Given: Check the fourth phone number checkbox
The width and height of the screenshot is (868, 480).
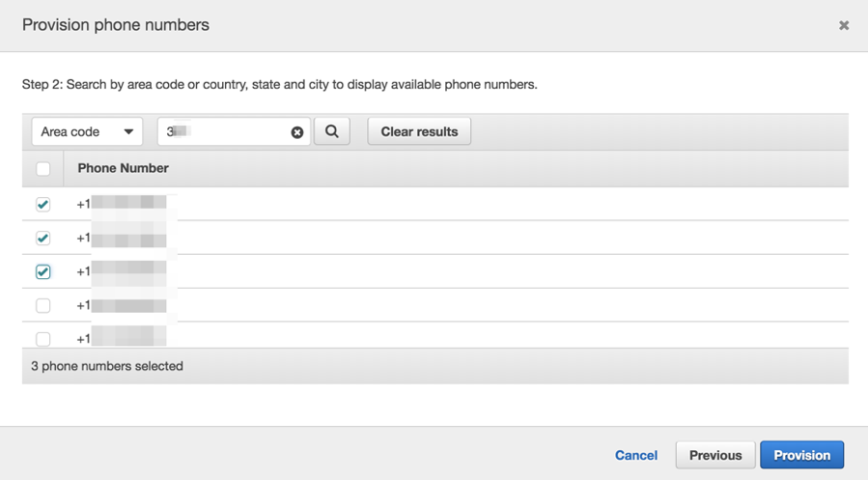Looking at the screenshot, I should tap(42, 305).
